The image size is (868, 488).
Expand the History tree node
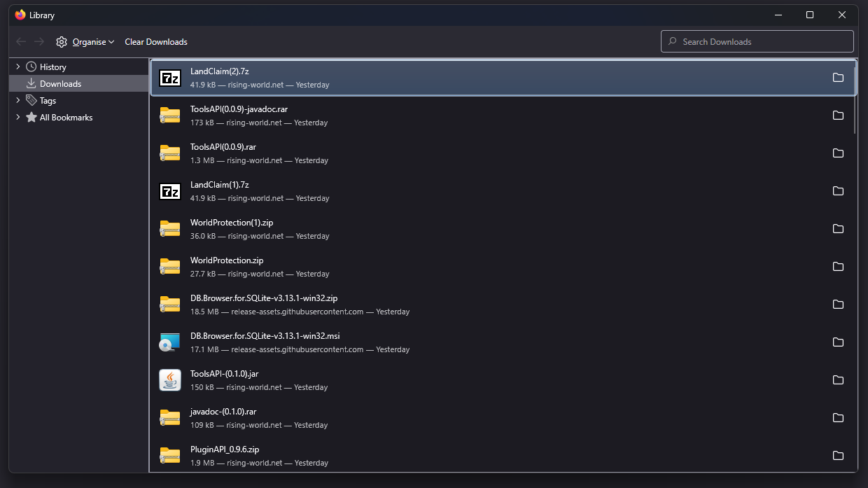[17, 67]
